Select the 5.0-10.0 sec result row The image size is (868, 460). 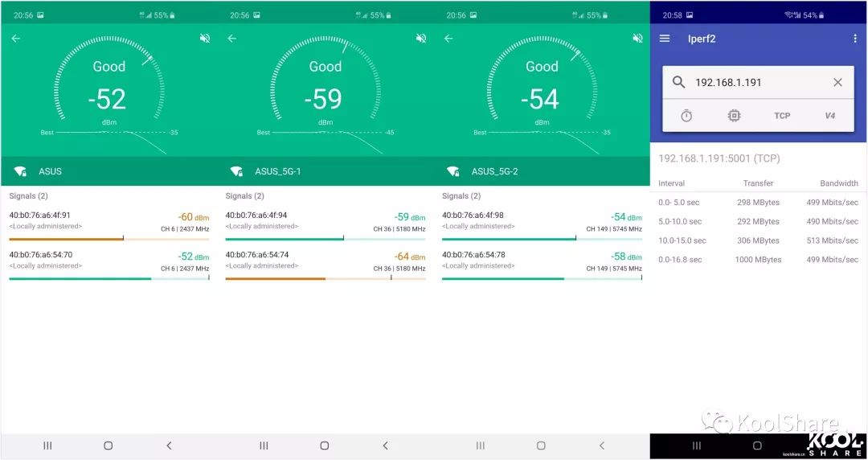pos(759,221)
